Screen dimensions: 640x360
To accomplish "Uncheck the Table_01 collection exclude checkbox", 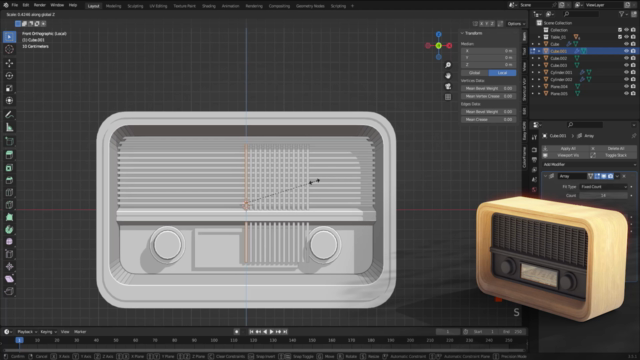I will (x=620, y=37).
